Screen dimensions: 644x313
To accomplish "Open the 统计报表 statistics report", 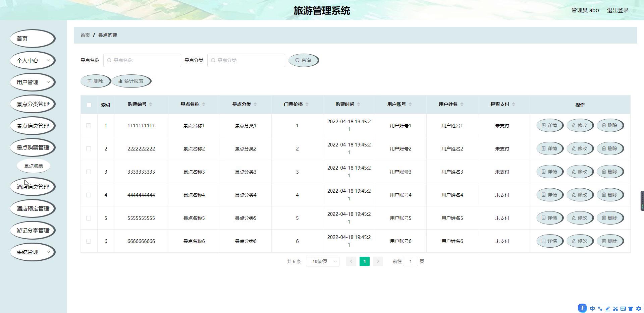I will 131,81.
